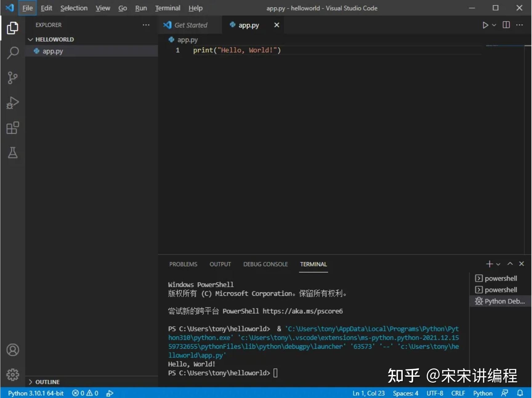Open the Source Control view

pos(13,78)
